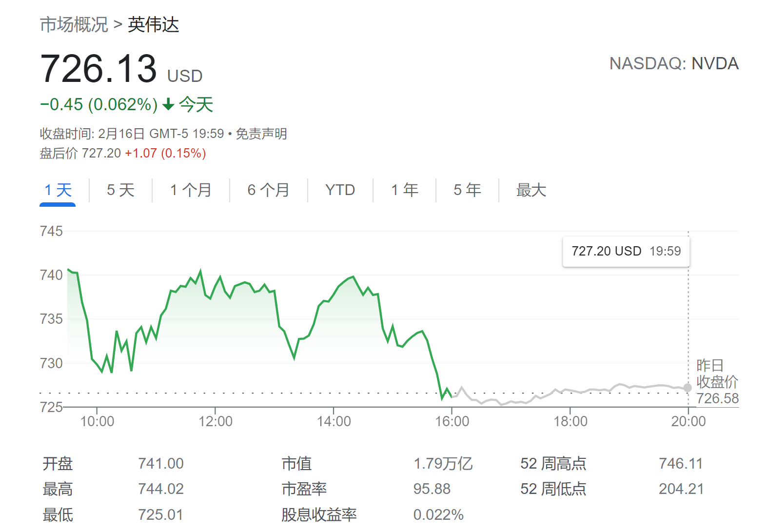The width and height of the screenshot is (769, 532).
Task: Switch to the 5 年 range tab
Action: click(x=467, y=190)
